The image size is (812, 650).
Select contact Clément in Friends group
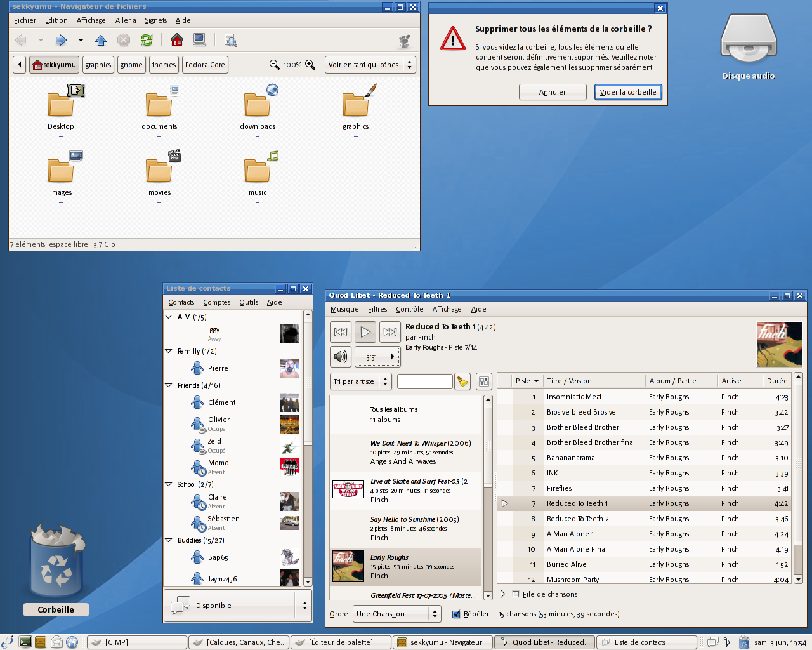[232, 402]
